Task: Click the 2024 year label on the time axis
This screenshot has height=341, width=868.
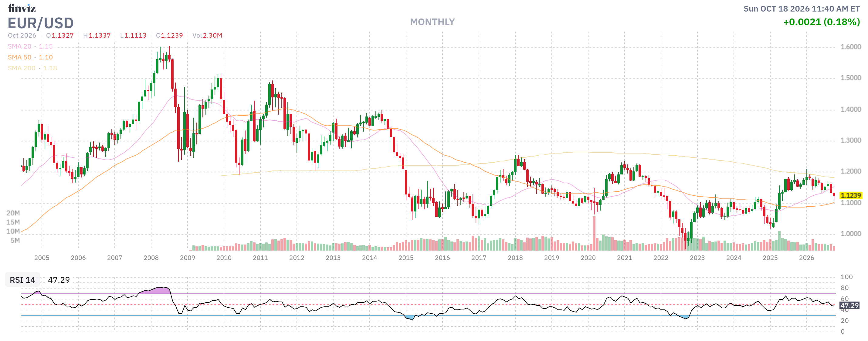Action: [734, 258]
